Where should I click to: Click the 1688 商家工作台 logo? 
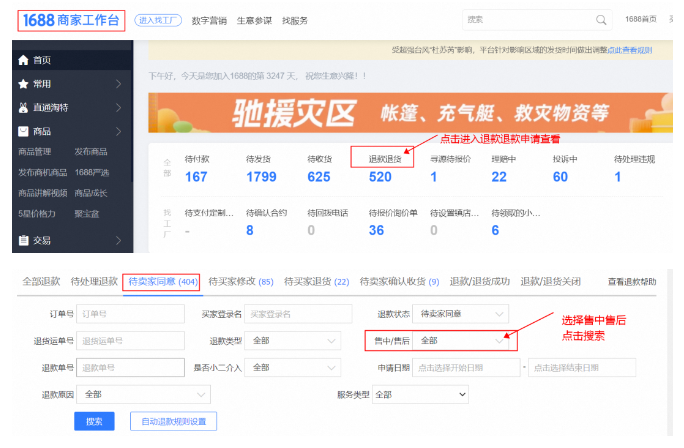[x=70, y=19]
